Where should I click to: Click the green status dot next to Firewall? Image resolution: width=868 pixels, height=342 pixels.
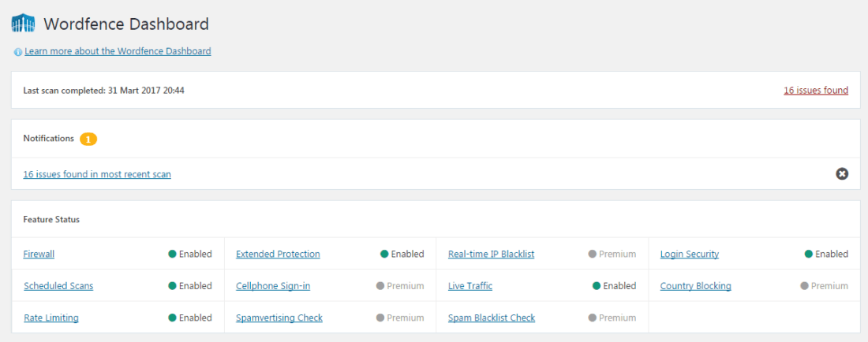(172, 255)
